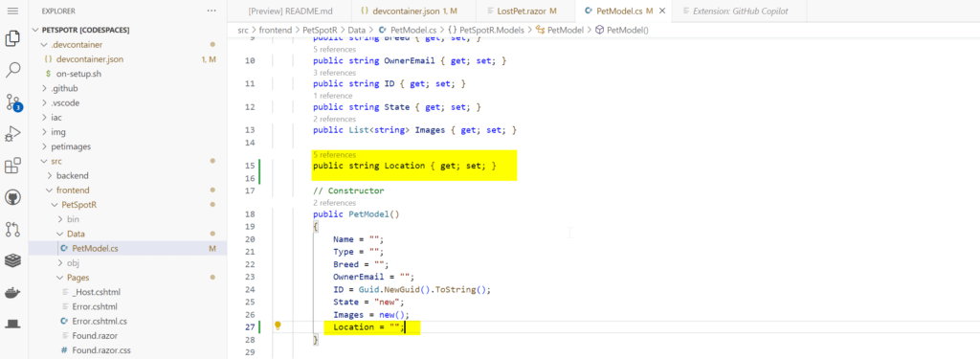This screenshot has width=980, height=359.
Task: Click the '// Constructor' comment line
Action: (348, 191)
